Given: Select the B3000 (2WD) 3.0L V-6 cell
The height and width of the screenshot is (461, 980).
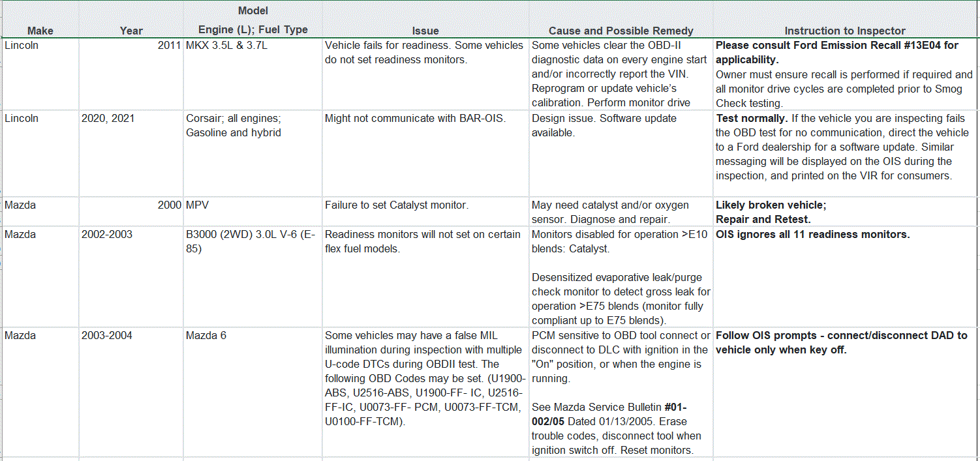Looking at the screenshot, I should click(x=253, y=276).
